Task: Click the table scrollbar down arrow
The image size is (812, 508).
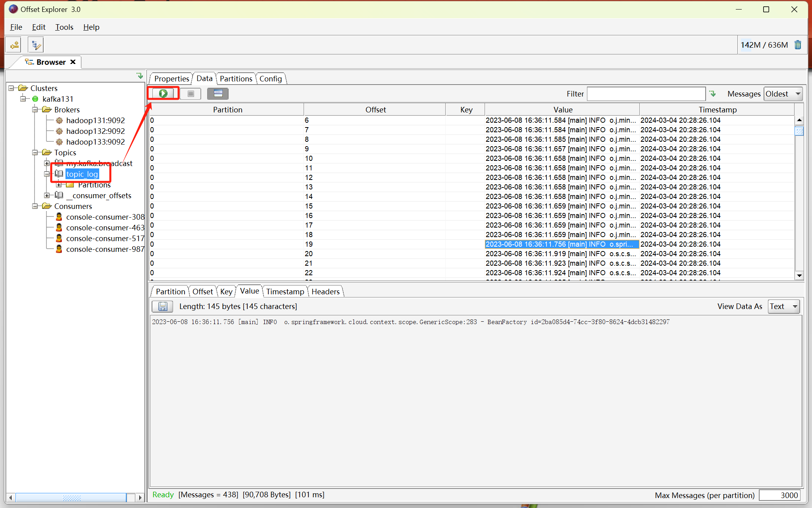Action: (x=799, y=275)
